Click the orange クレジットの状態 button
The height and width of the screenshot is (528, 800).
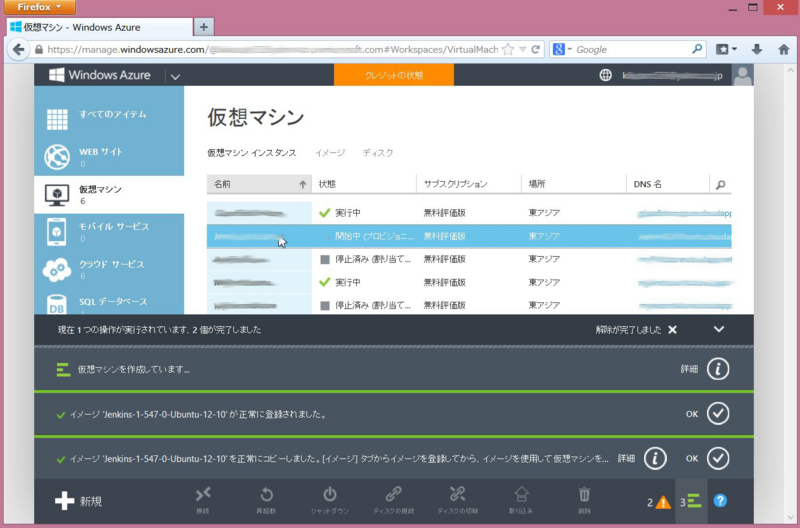tap(394, 75)
